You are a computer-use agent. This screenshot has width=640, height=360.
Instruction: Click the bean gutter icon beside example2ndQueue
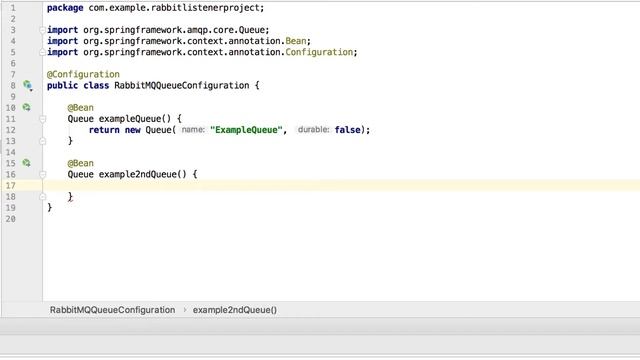click(x=27, y=163)
